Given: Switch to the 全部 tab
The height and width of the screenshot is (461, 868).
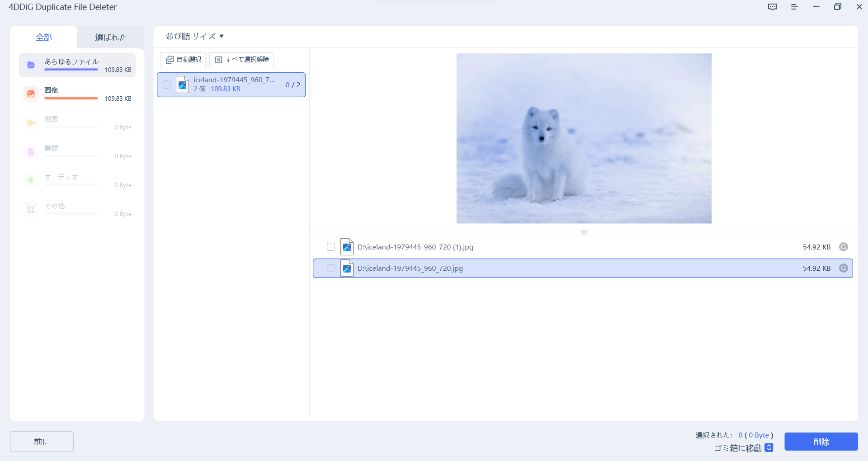Looking at the screenshot, I should [x=44, y=38].
